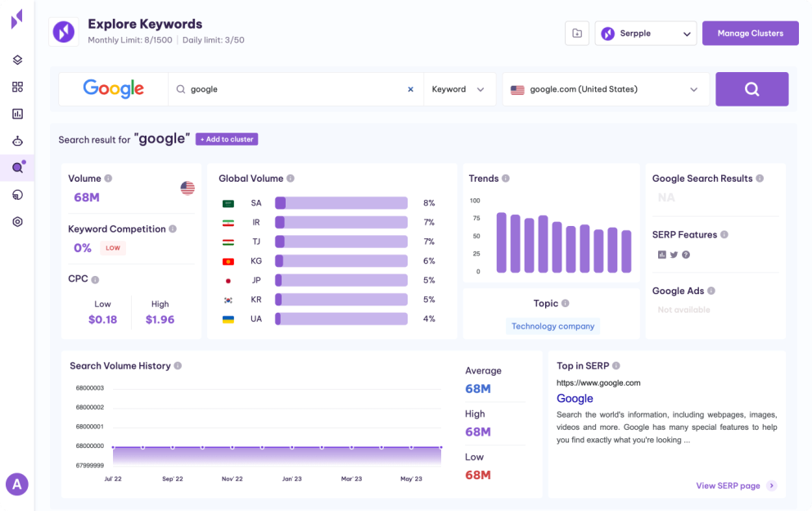
Task: Clear the search field using the X icon
Action: pos(410,89)
